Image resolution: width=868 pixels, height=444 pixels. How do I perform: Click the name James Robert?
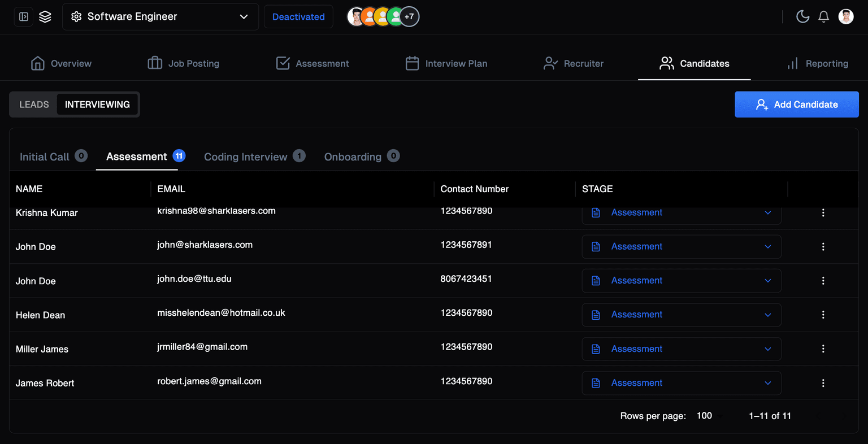tap(45, 383)
